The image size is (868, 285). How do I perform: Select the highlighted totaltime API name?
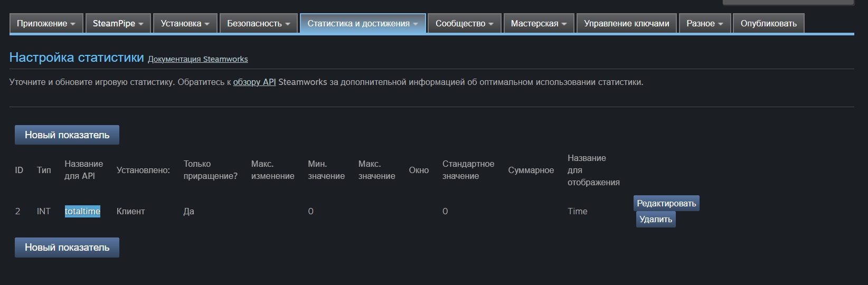click(82, 211)
